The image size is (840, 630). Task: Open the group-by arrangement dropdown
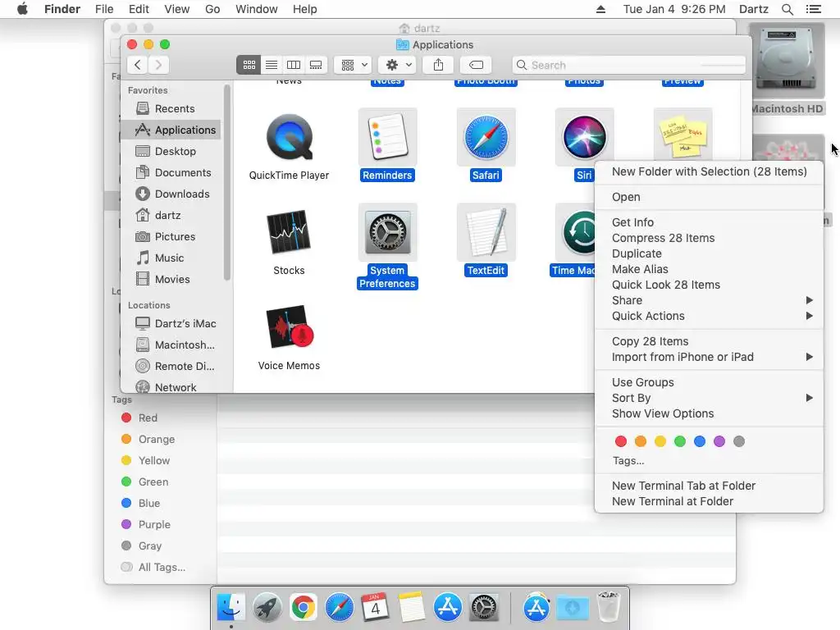point(353,65)
